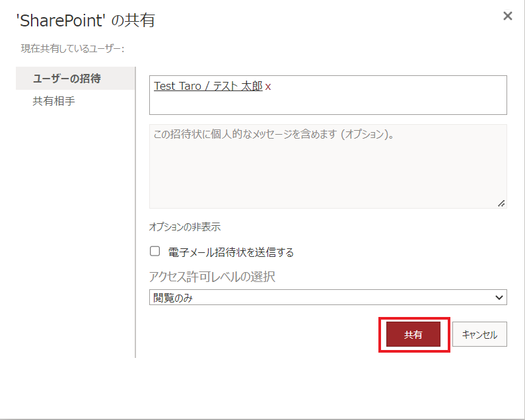Click the 'SharePoint' の共有 dialog title

coord(86,20)
